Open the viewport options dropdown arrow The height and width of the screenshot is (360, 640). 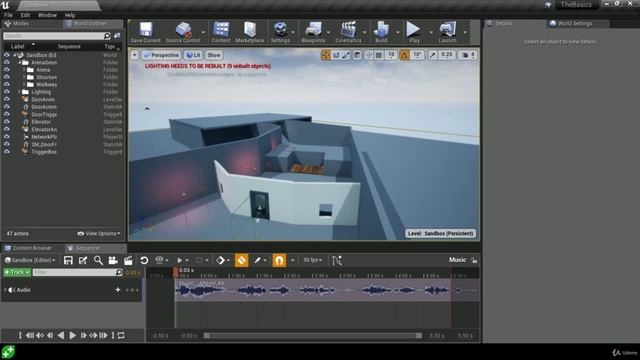point(135,55)
